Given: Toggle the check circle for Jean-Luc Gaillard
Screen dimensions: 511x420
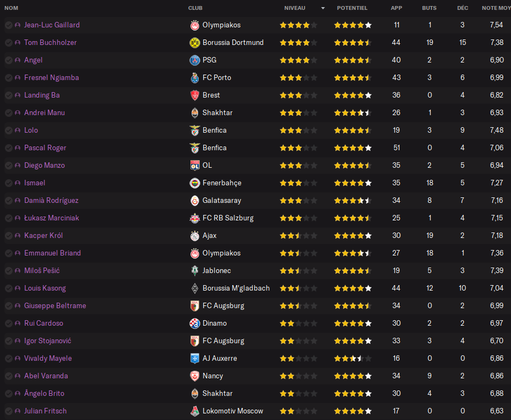Looking at the screenshot, I should (x=9, y=25).
